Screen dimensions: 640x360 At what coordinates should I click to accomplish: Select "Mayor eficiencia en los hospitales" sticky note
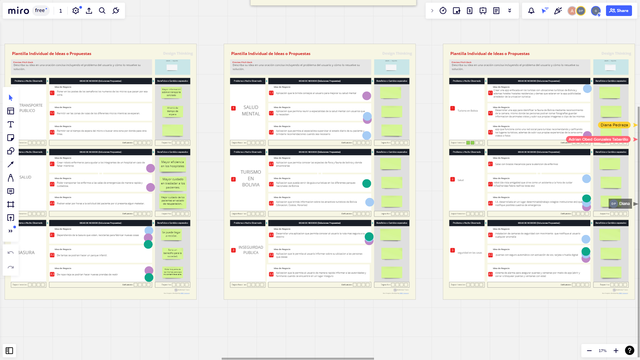[172, 164]
